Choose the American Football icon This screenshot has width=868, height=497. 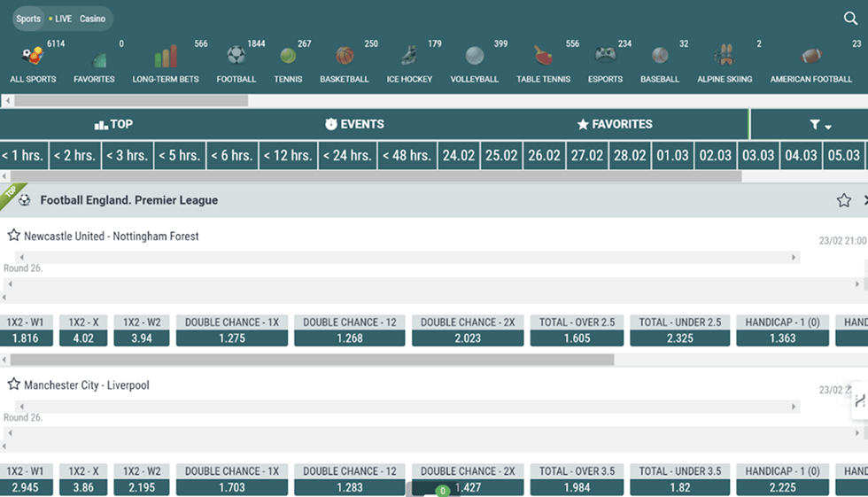(811, 55)
